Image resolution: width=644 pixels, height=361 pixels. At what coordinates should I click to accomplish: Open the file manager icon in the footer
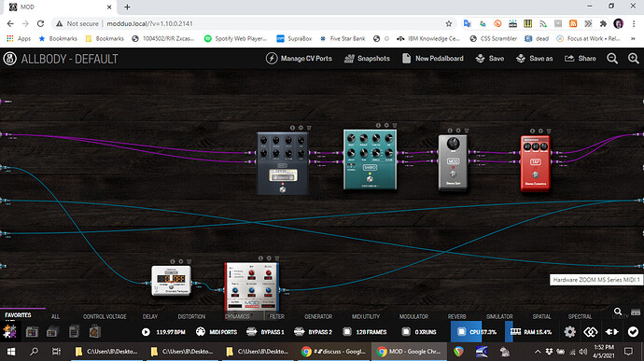tap(74, 332)
